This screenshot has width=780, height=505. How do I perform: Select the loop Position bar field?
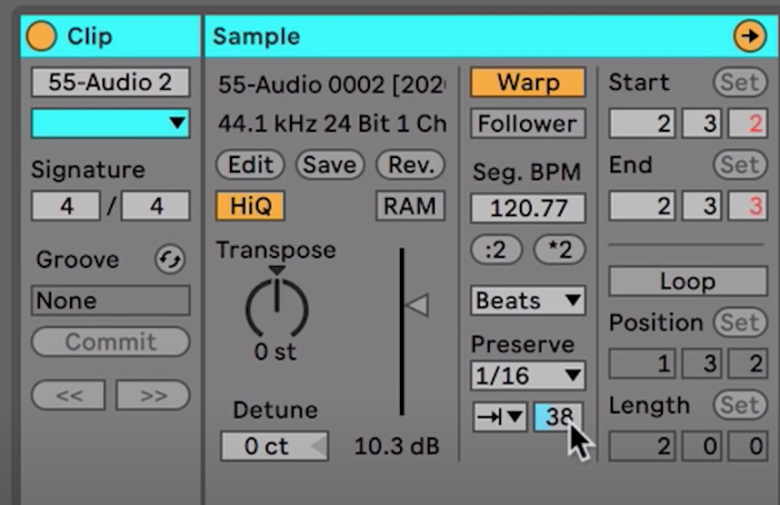[x=642, y=364]
